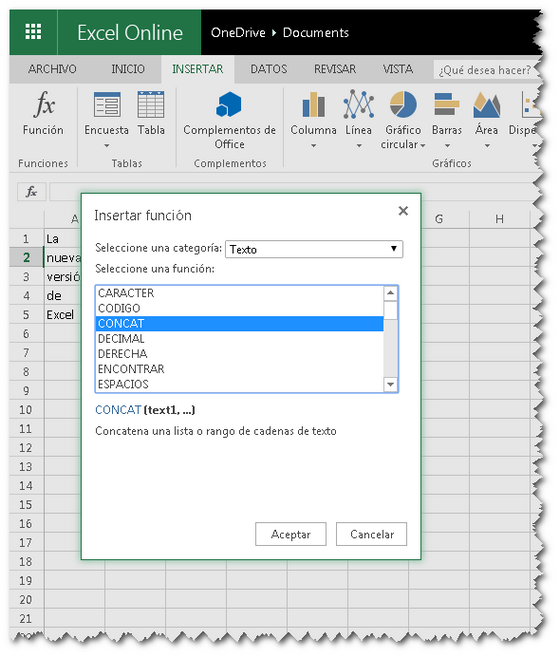Click the Aceptar button
560x658 pixels.
[x=290, y=534]
